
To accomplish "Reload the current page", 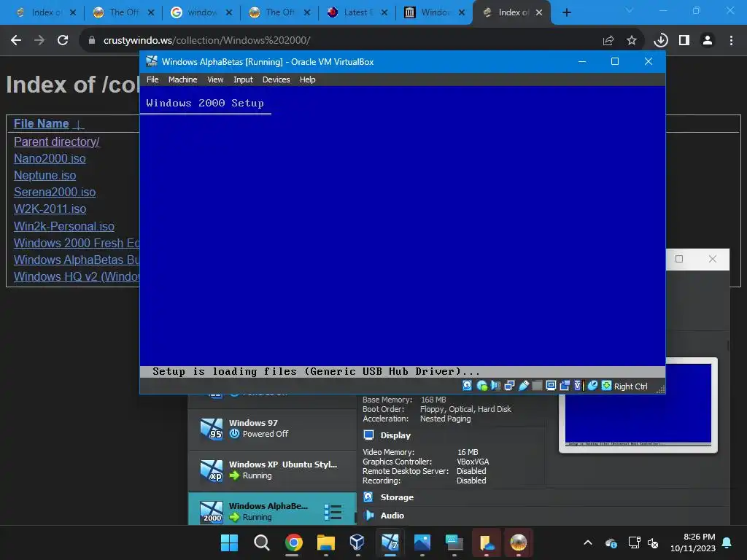I will (x=63, y=41).
